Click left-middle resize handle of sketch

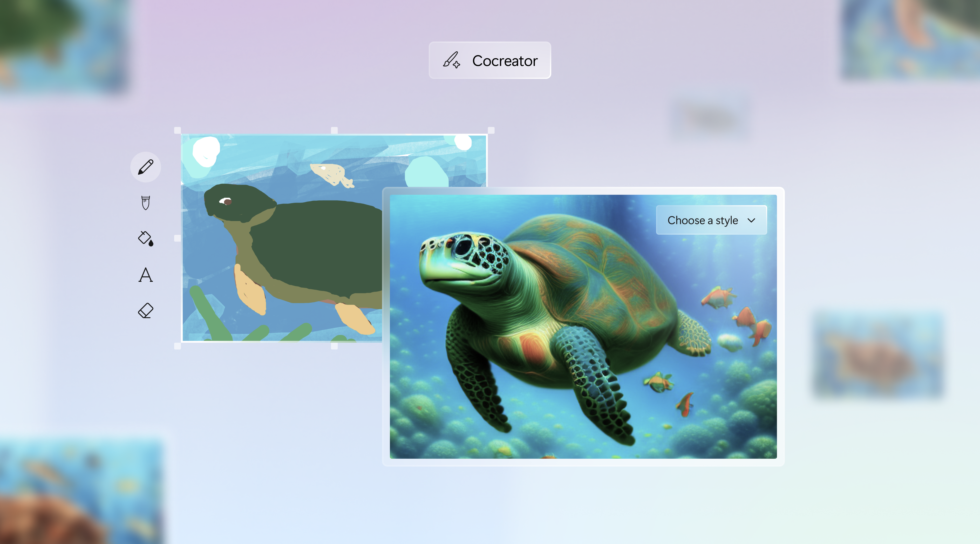(177, 238)
